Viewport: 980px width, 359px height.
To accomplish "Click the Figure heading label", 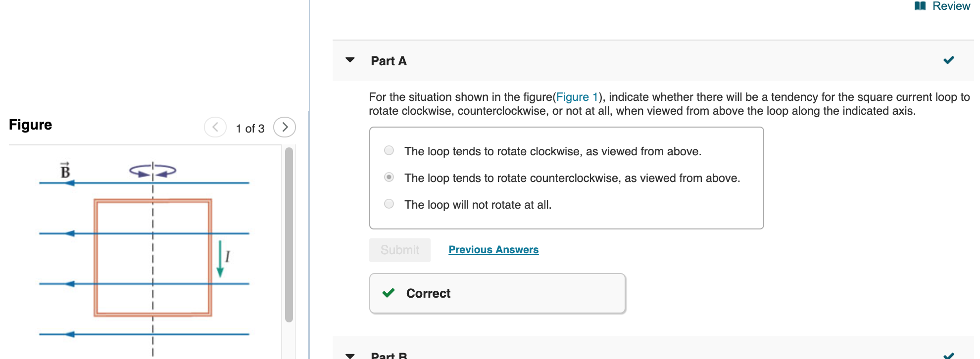I will coord(30,125).
